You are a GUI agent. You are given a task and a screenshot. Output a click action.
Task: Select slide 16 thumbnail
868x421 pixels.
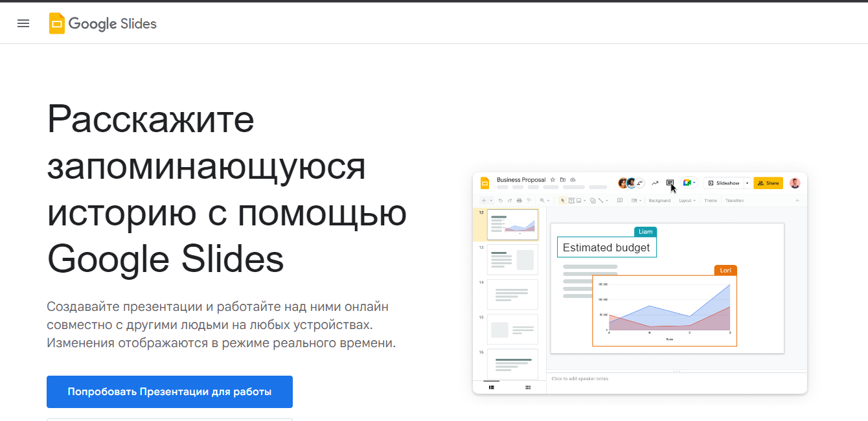pyautogui.click(x=512, y=364)
